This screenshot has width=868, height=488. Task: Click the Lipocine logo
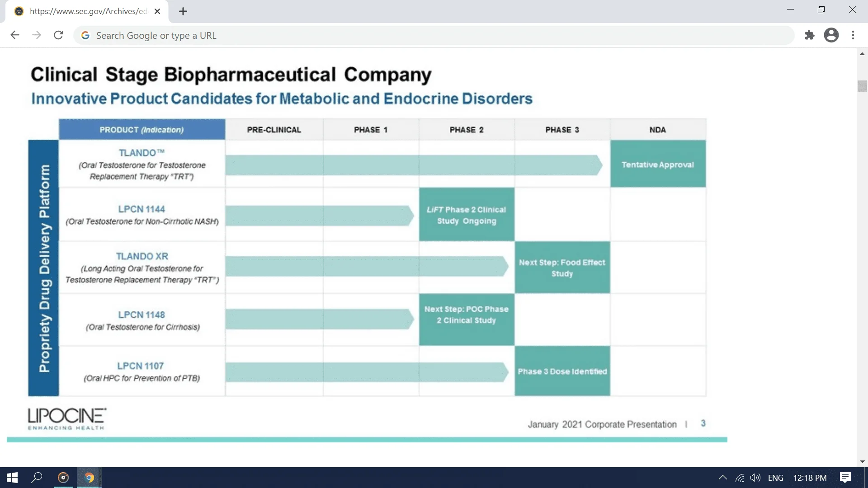coord(67,419)
